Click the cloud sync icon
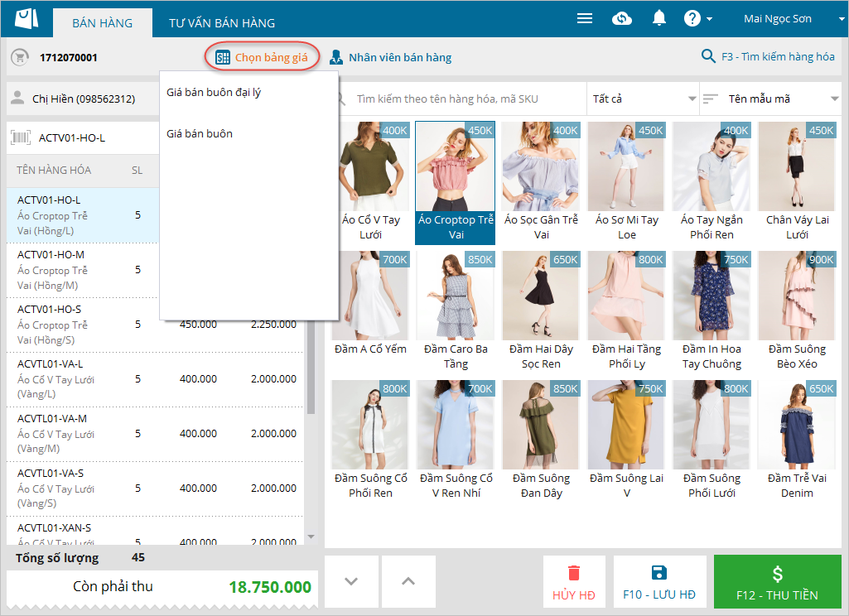 coord(621,18)
